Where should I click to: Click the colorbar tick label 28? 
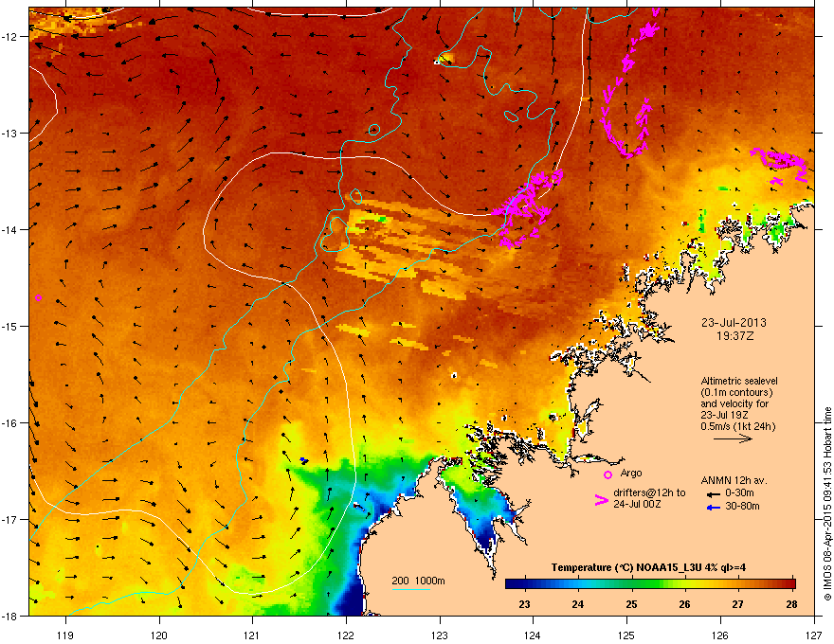(x=791, y=604)
